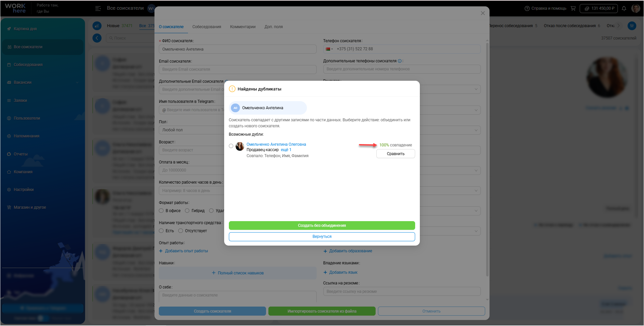Open Напоминания in the sidebar
The height and width of the screenshot is (326, 644).
pos(26,136)
